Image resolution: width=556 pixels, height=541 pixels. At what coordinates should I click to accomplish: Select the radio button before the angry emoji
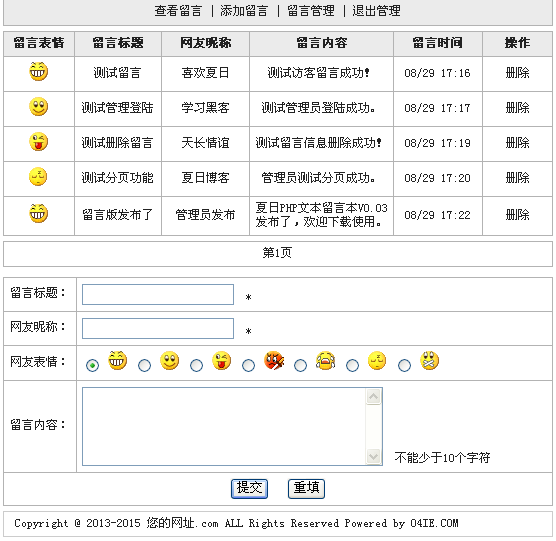click(248, 365)
